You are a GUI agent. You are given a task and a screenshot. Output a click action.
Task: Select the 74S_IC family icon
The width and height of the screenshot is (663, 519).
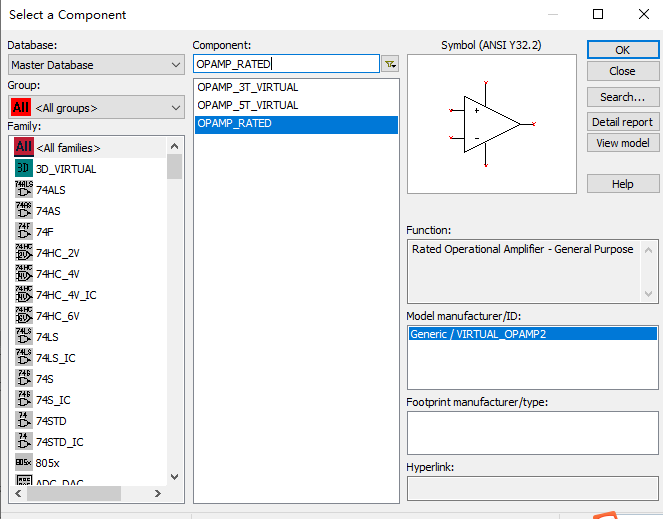tap(24, 399)
